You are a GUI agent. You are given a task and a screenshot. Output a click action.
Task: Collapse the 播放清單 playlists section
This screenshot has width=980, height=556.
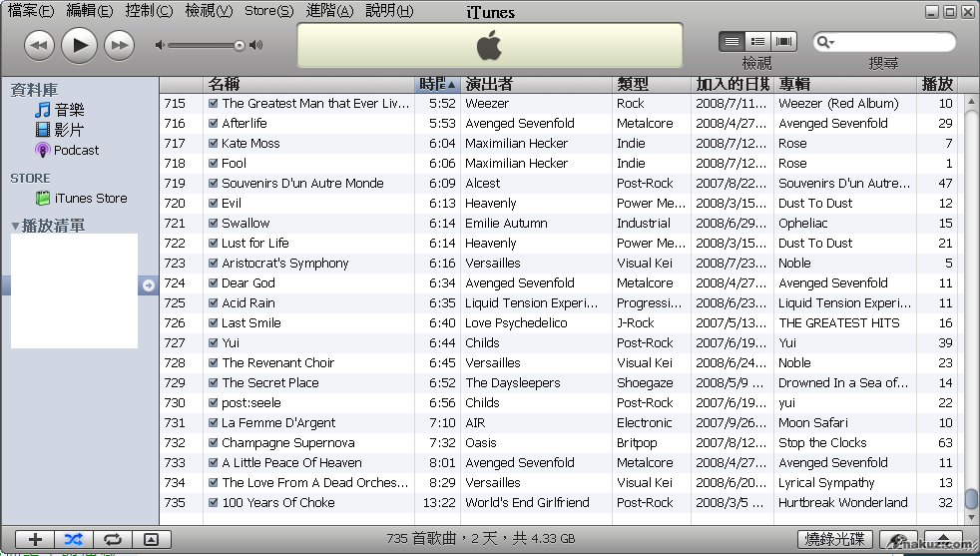(16, 227)
